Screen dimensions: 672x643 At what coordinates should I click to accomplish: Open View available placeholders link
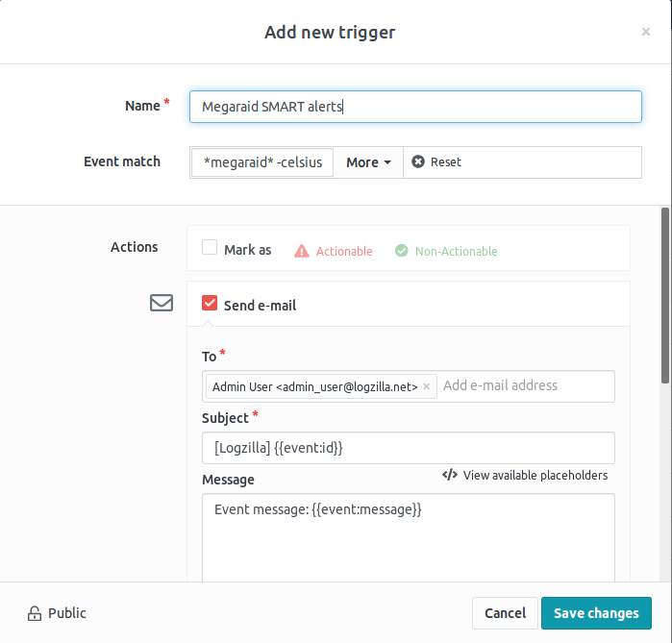click(535, 475)
